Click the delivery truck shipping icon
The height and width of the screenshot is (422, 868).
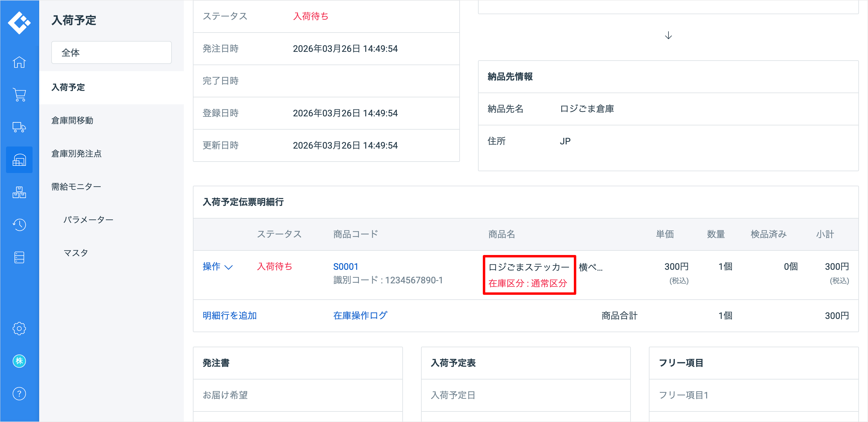pyautogui.click(x=19, y=127)
